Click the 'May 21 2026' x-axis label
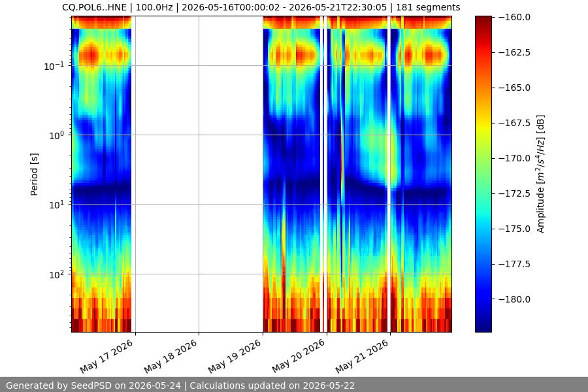This screenshot has width=588, height=392. [x=362, y=356]
